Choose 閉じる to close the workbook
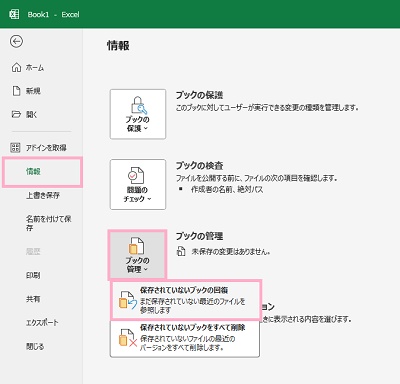The height and width of the screenshot is (384, 400). (35, 346)
